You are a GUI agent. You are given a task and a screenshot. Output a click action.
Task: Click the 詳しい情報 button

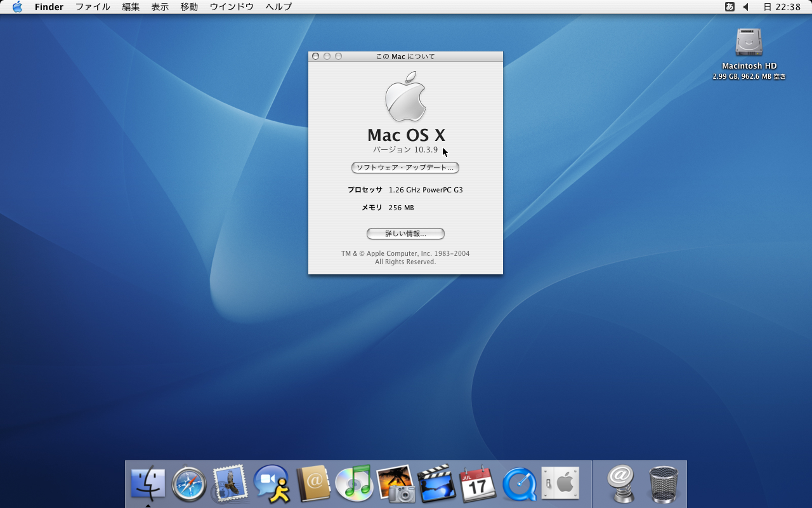405,234
